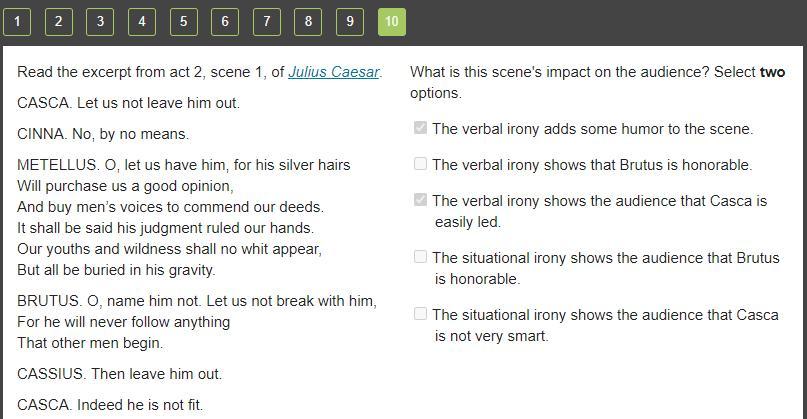Viewport: 807px width, 419px height.
Task: Select question 6 button
Action: pyautogui.click(x=225, y=21)
